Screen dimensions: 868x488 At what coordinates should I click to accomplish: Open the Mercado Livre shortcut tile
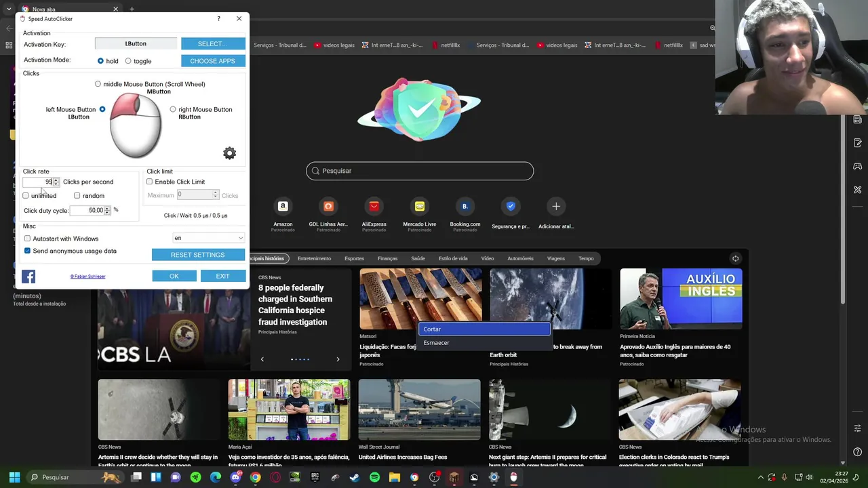[x=420, y=206]
